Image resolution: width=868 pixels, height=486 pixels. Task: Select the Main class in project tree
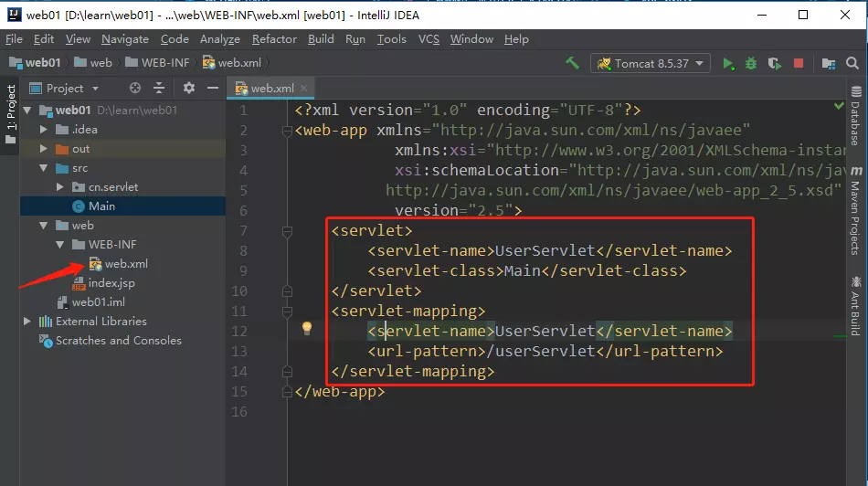click(x=101, y=206)
